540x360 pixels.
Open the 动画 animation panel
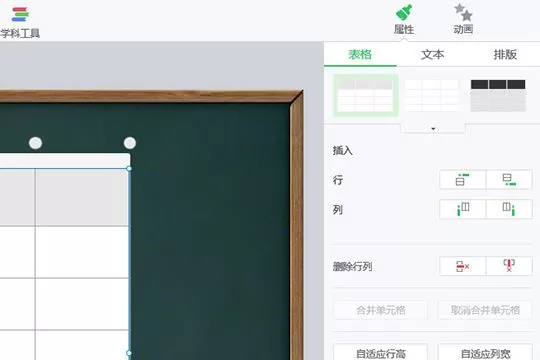(463, 20)
